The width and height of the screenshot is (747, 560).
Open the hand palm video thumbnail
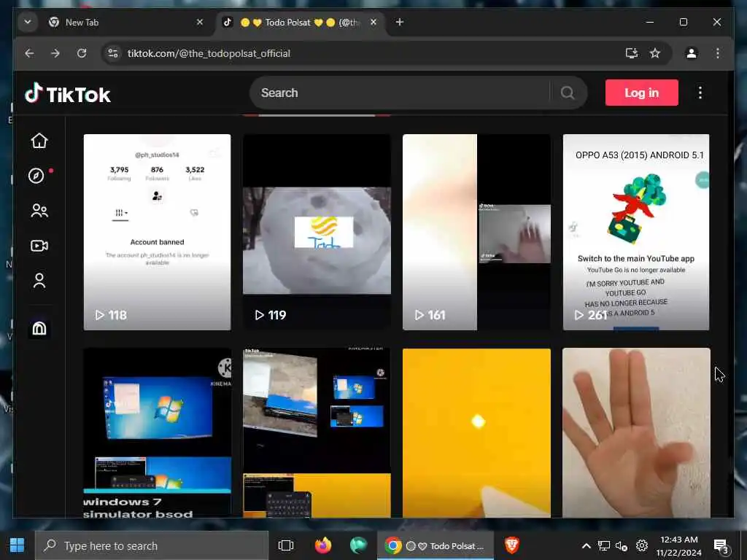636,433
